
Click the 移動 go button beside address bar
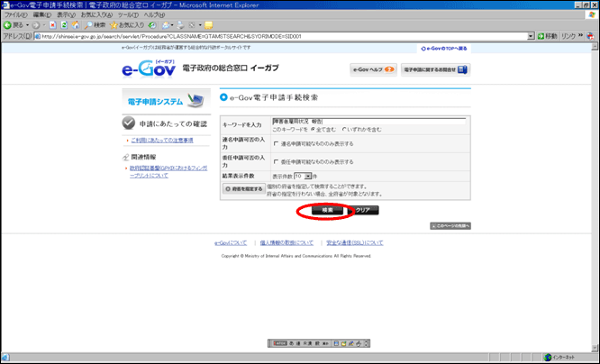coord(546,36)
